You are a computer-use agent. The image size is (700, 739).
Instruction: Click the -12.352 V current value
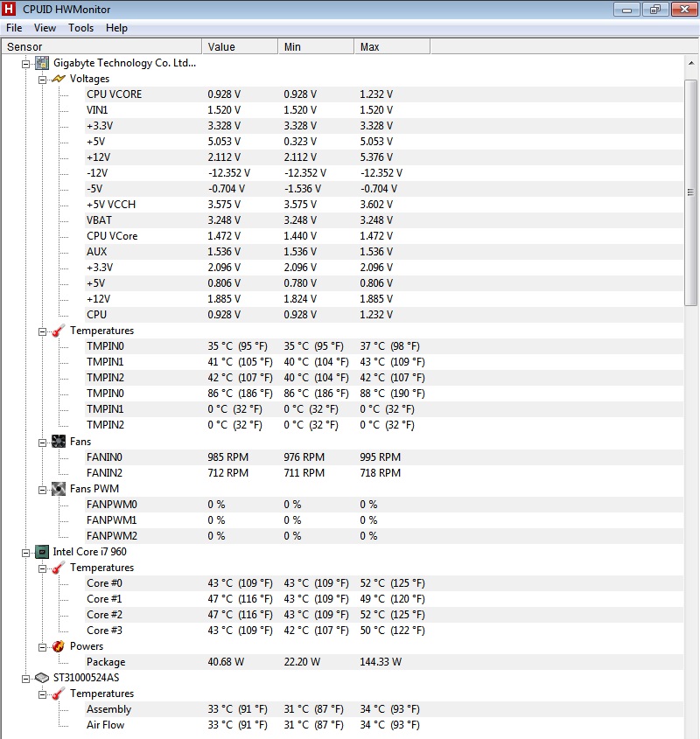point(229,173)
